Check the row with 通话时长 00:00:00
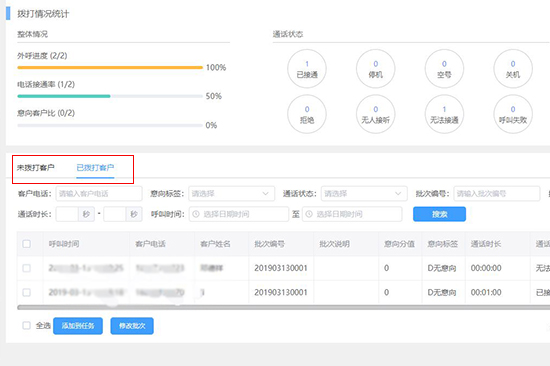 (x=27, y=268)
